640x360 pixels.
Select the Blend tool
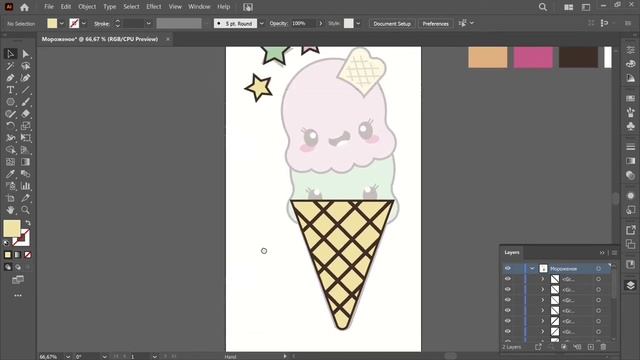click(x=26, y=174)
